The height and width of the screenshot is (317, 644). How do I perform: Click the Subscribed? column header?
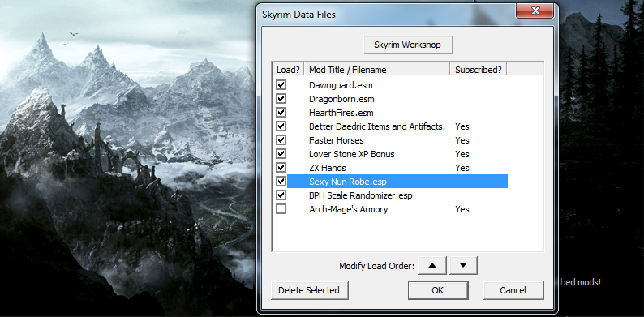pyautogui.click(x=479, y=70)
